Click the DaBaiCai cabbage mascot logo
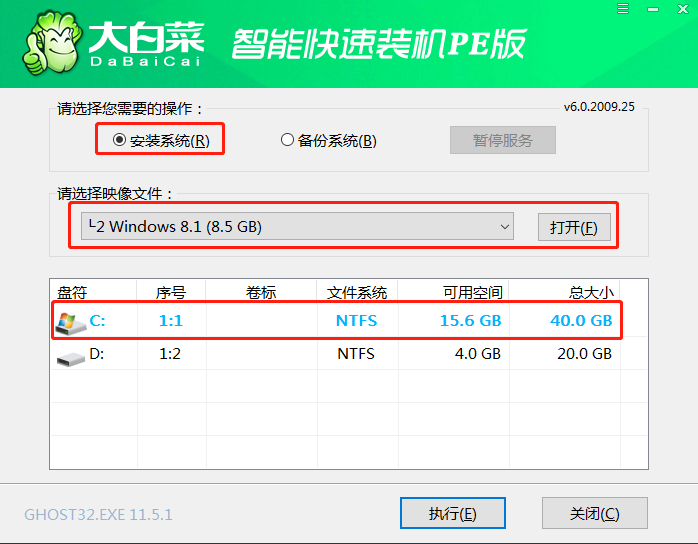This screenshot has width=698, height=544. [52, 43]
